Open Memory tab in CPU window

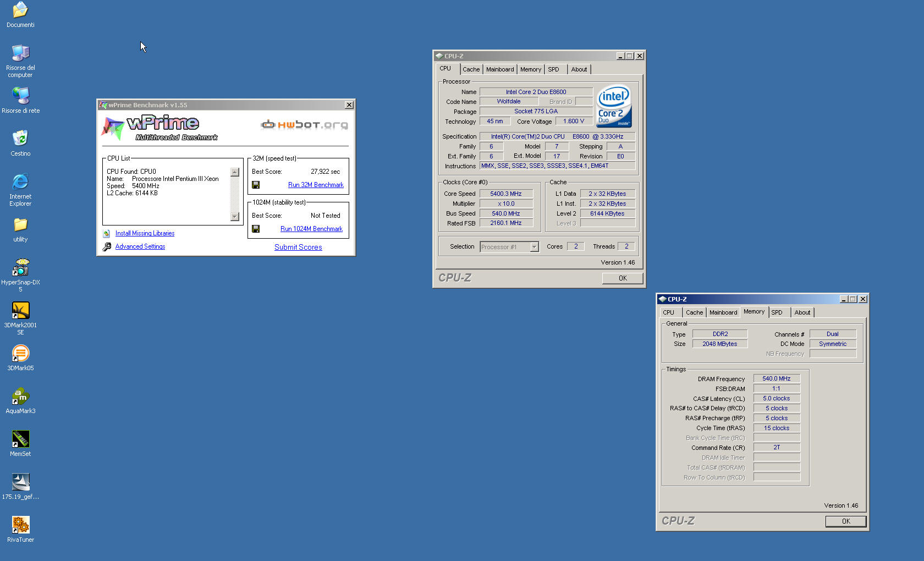tap(531, 69)
